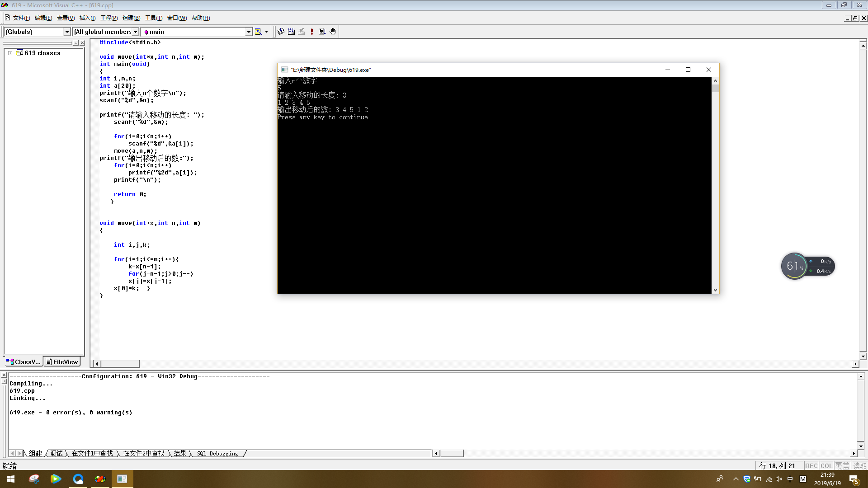Click the Compile file toolbar icon
Screen dimensions: 868x488
click(x=281, y=32)
